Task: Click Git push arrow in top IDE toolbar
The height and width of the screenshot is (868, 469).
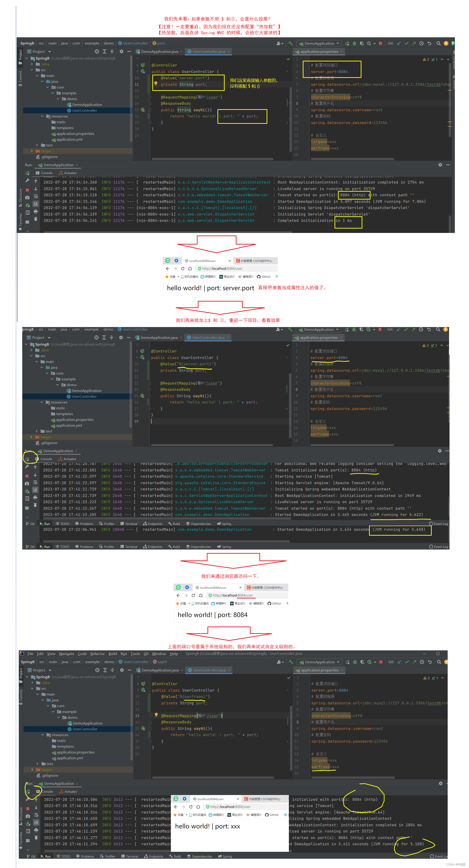Action: tap(414, 43)
